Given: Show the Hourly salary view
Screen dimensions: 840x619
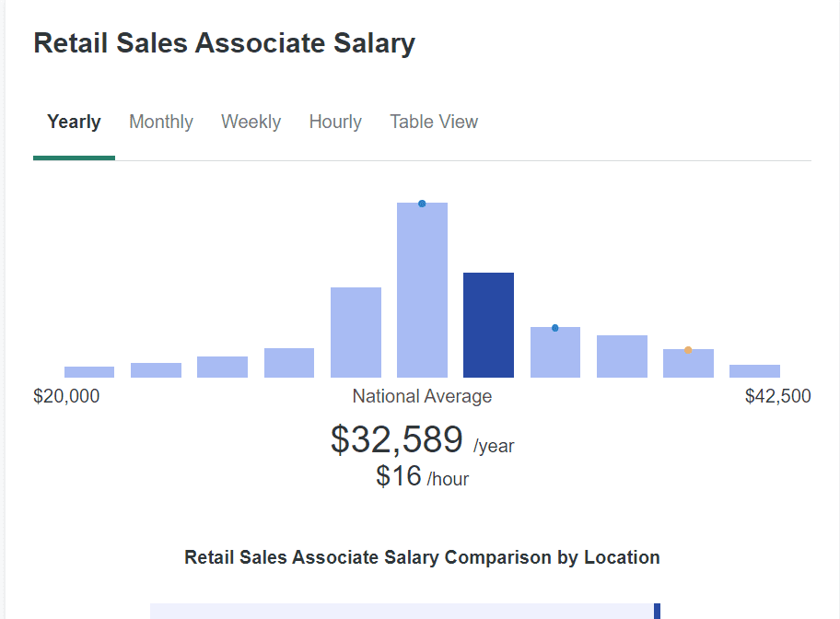Looking at the screenshot, I should [x=335, y=123].
